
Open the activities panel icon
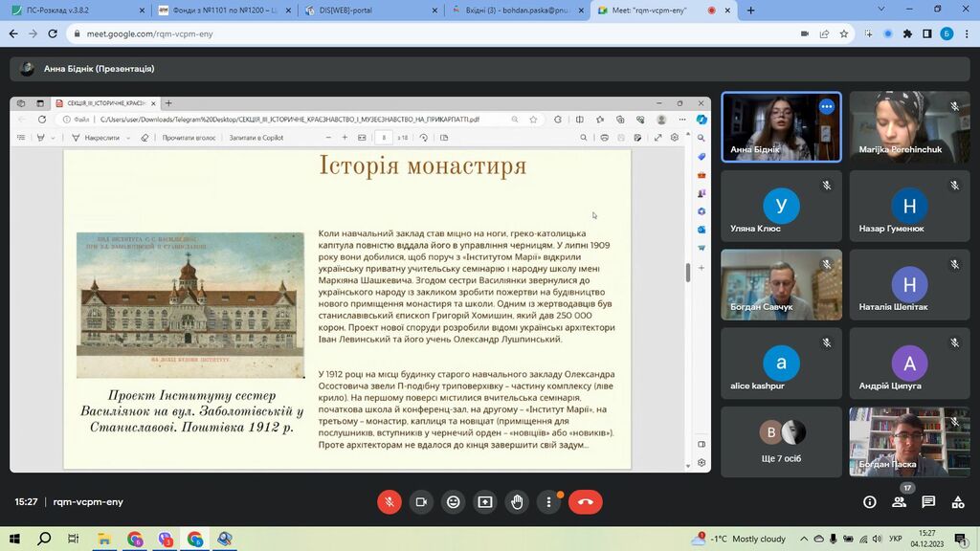(958, 502)
